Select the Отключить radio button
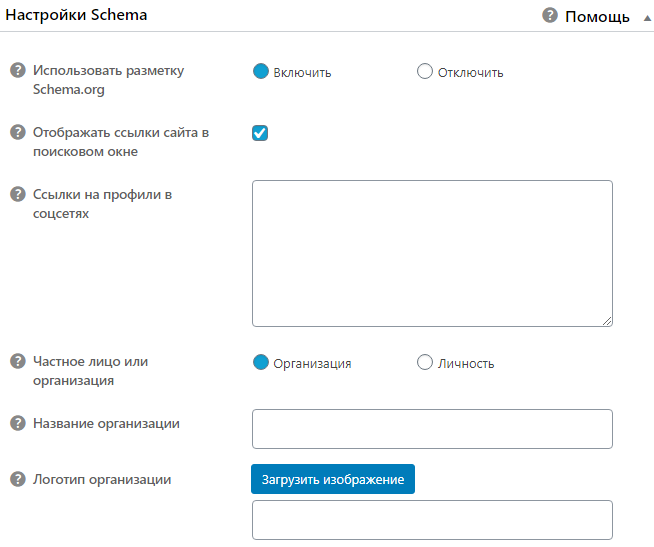The height and width of the screenshot is (547, 654). pyautogui.click(x=425, y=71)
